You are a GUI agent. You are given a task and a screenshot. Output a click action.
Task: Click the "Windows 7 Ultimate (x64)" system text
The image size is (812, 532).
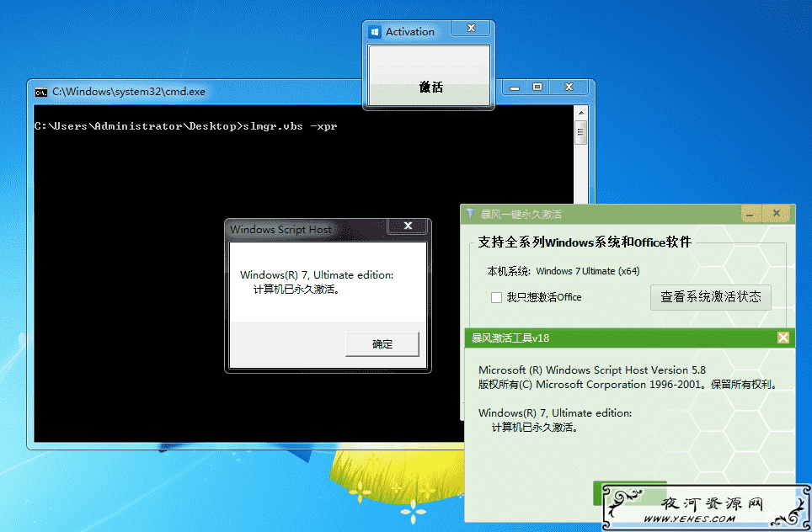(588, 271)
